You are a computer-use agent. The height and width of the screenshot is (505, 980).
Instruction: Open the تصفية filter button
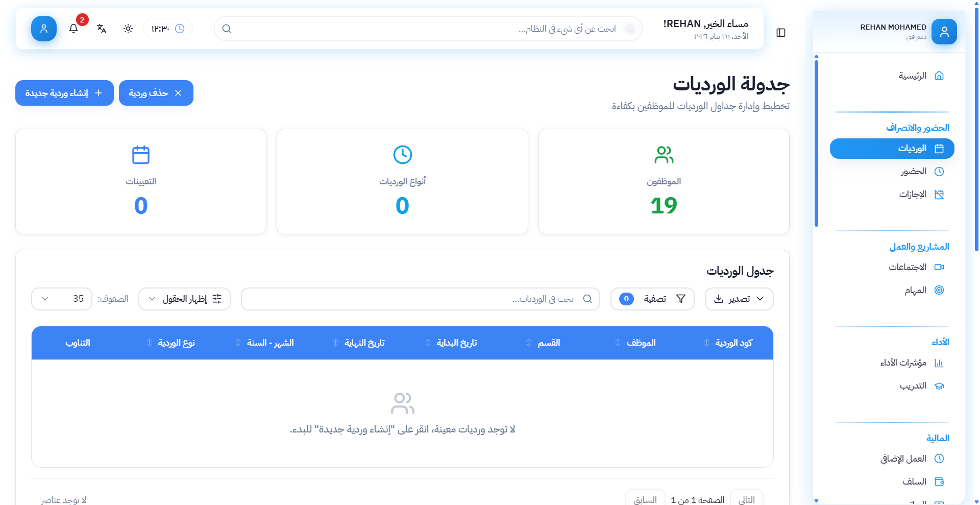652,299
